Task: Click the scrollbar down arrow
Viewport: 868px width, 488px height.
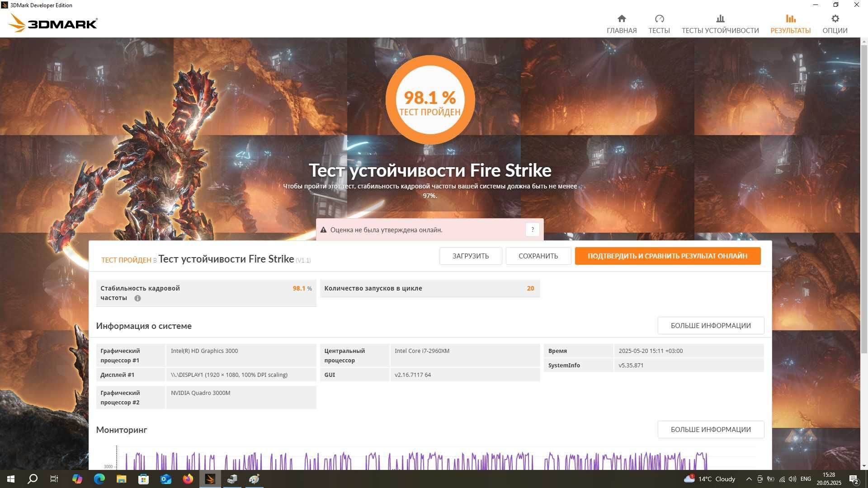Action: pyautogui.click(x=864, y=466)
